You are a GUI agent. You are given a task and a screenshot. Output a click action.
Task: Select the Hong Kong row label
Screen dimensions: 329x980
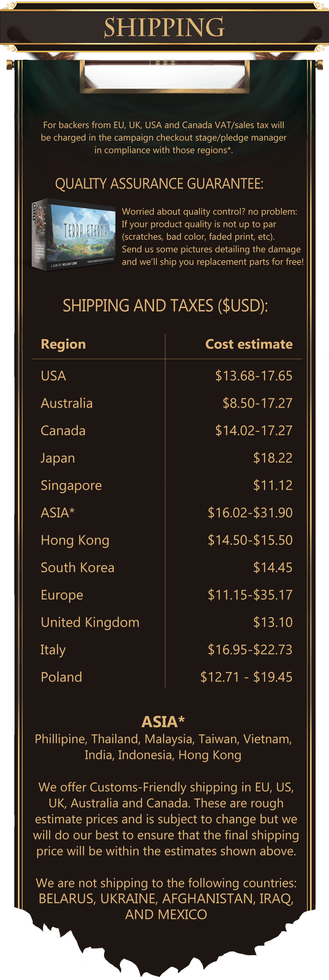click(x=75, y=540)
